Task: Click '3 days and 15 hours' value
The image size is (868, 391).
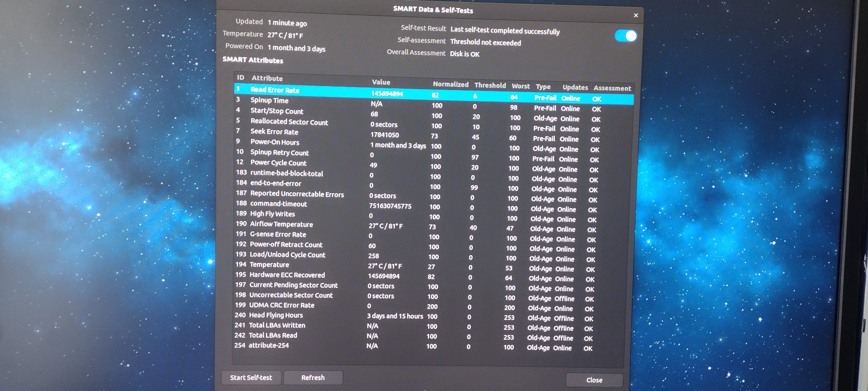Action: pos(395,316)
